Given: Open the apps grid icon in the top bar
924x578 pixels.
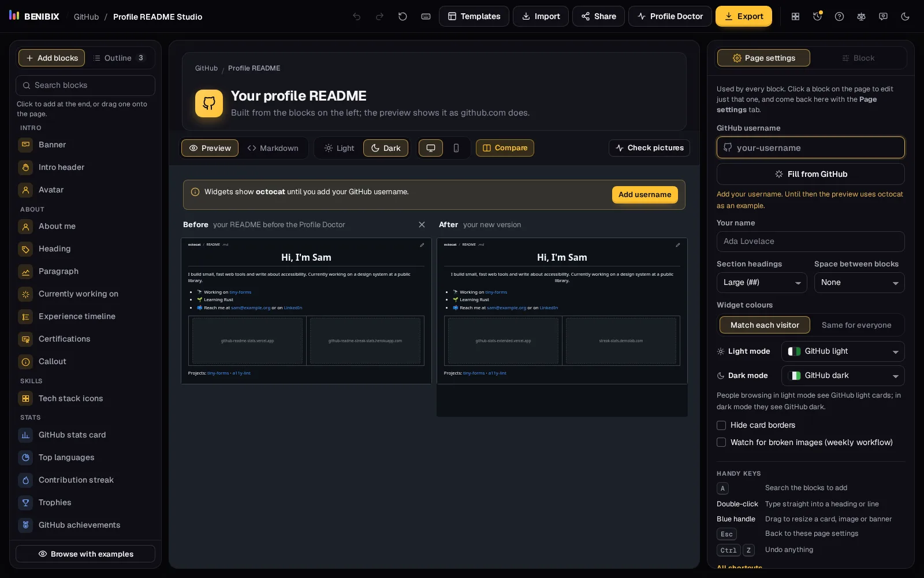Looking at the screenshot, I should pyautogui.click(x=796, y=16).
